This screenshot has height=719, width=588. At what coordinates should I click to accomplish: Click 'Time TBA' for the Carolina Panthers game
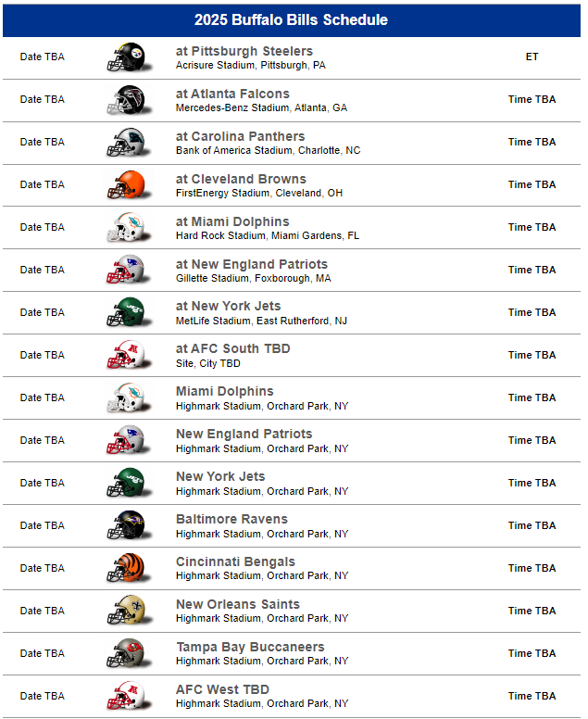point(532,143)
